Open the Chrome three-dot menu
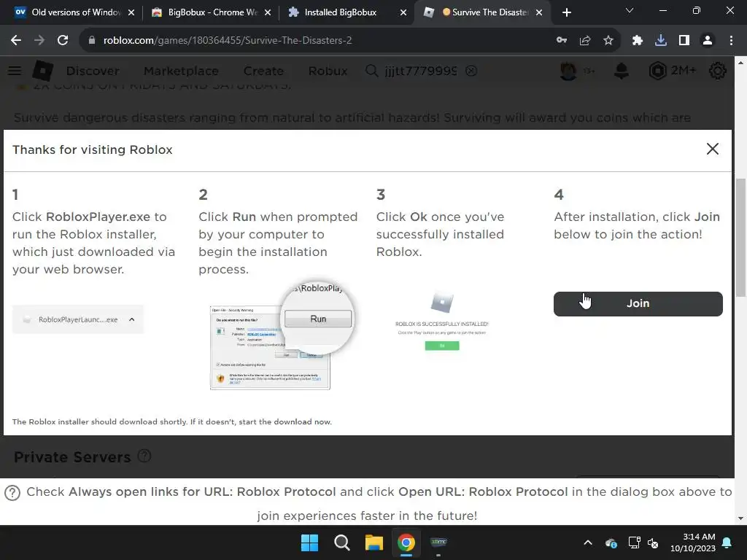Viewport: 747px width, 560px height. pyautogui.click(x=731, y=41)
